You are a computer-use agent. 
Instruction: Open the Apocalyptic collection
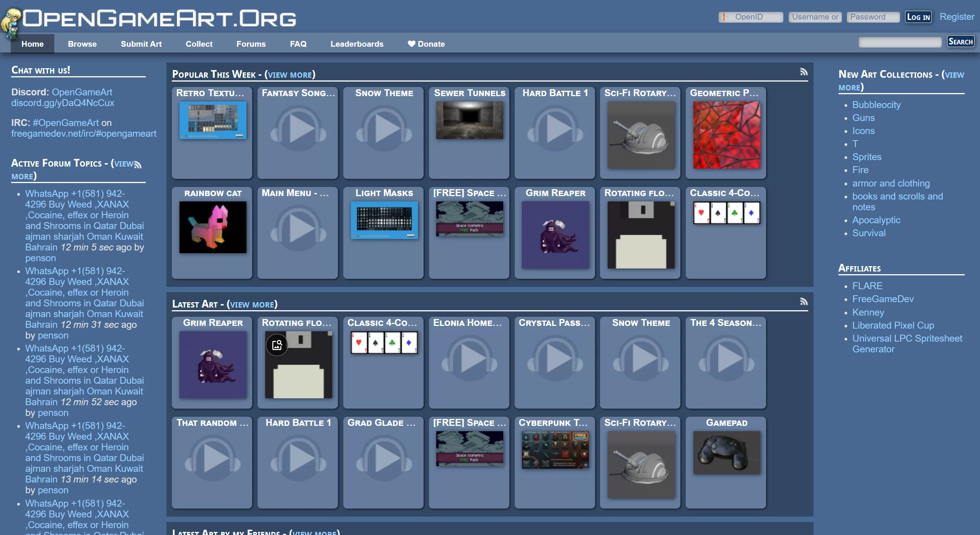(876, 220)
